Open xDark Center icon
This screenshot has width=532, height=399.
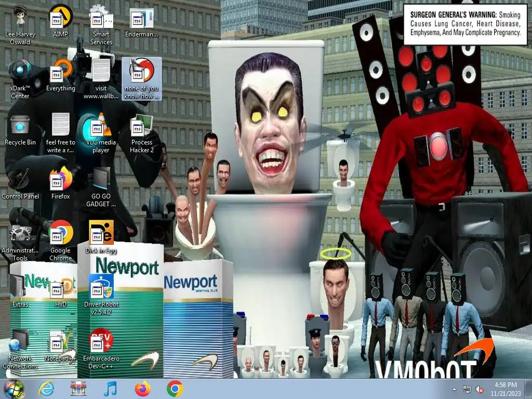tap(20, 79)
